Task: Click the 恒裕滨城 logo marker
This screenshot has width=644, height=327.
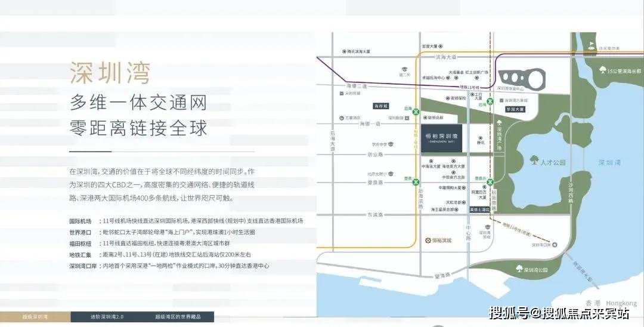Action: point(428,240)
